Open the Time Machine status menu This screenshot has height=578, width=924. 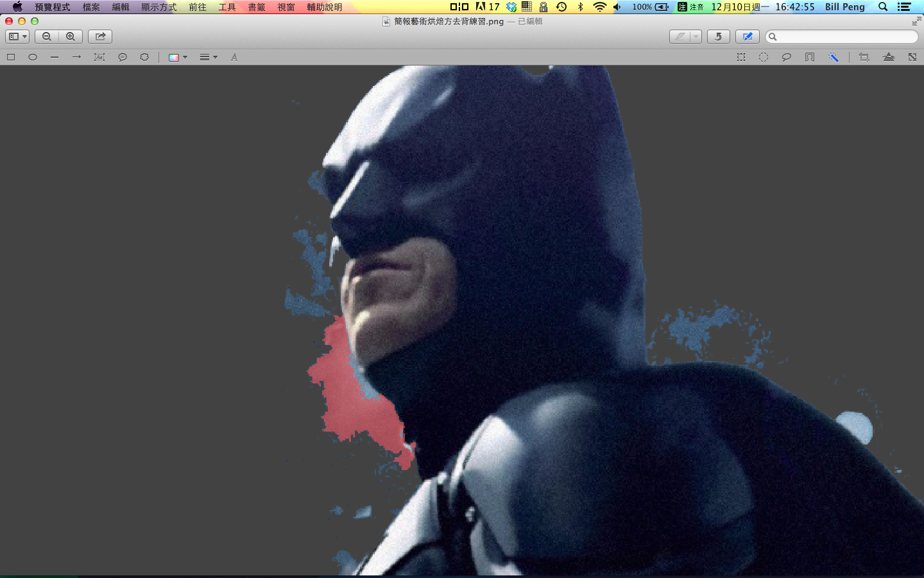561,7
